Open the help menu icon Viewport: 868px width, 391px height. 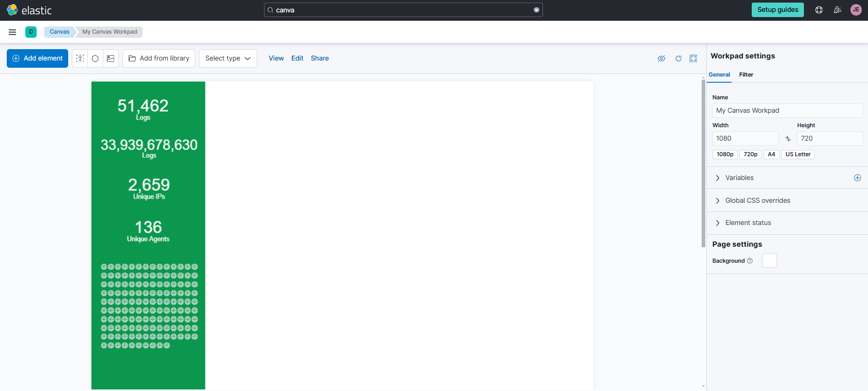tap(819, 10)
